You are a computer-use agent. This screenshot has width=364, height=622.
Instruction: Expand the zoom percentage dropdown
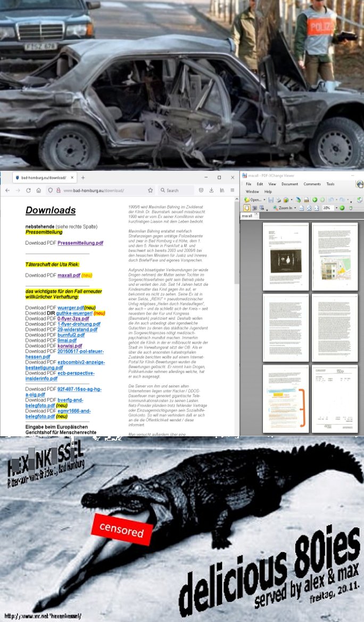[337, 208]
